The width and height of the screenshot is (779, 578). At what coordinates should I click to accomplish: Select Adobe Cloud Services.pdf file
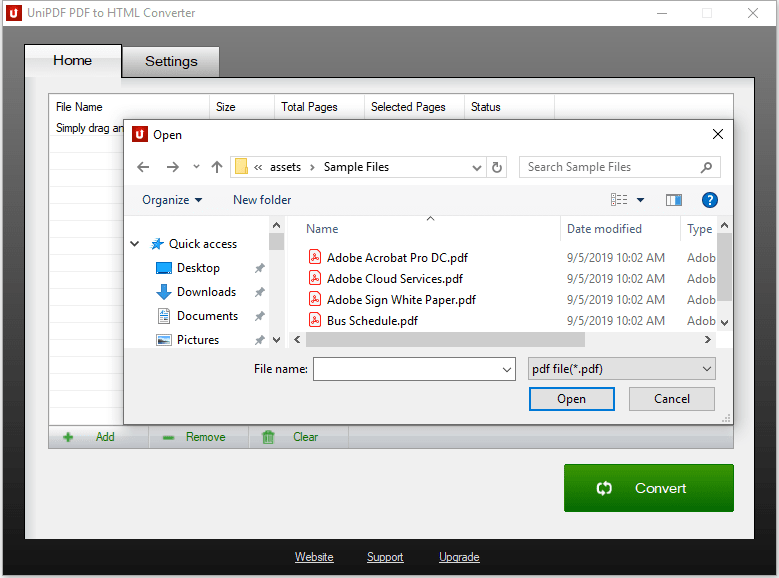[394, 279]
